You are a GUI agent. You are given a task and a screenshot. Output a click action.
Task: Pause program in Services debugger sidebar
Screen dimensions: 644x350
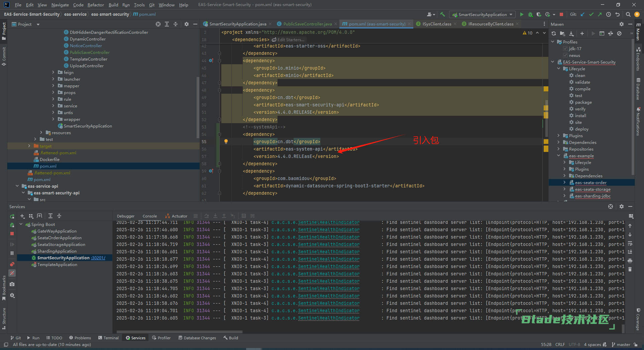click(x=12, y=253)
